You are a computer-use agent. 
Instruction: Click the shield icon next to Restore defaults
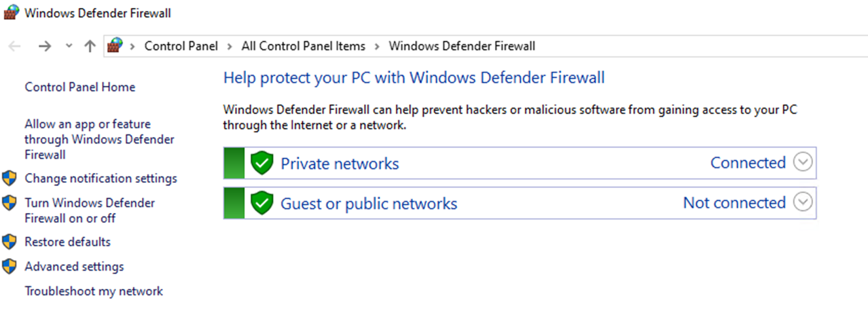[9, 242]
